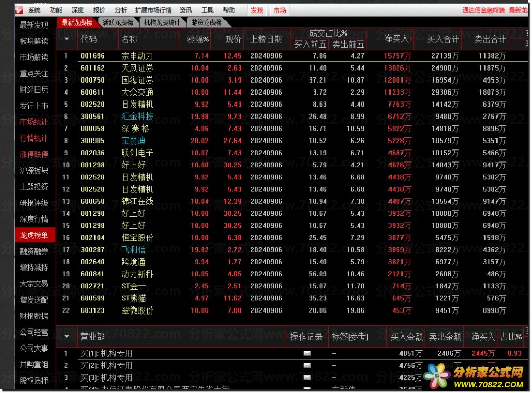Open the 资讯 menu
532x393 pixels.
tap(185, 10)
